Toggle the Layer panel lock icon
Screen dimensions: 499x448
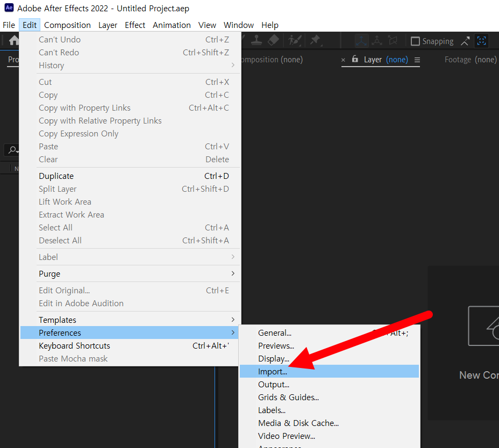[x=355, y=59]
